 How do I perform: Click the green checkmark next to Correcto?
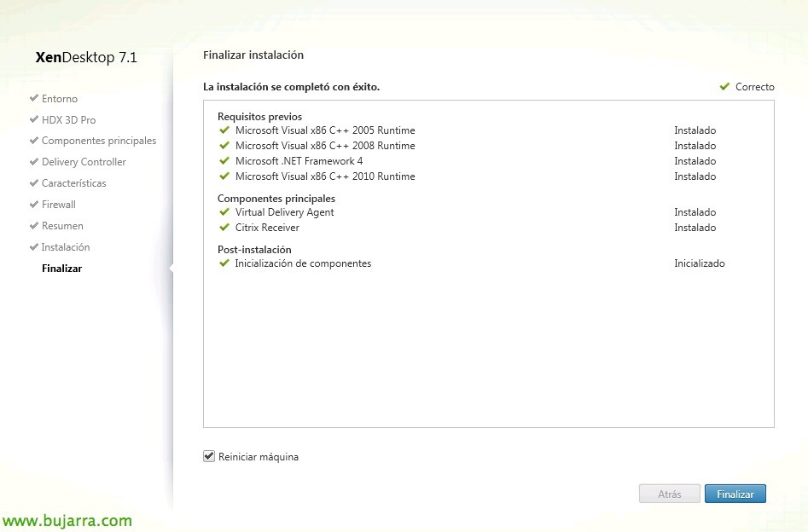724,86
